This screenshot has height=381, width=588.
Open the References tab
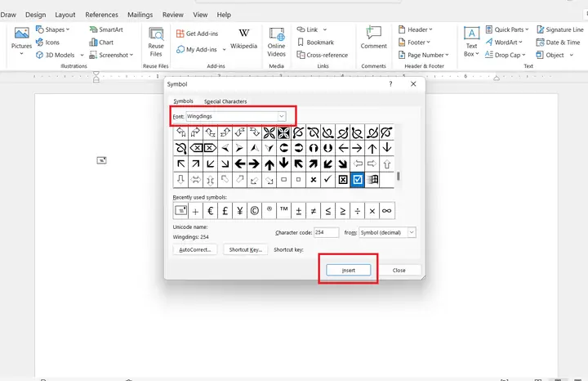point(101,15)
